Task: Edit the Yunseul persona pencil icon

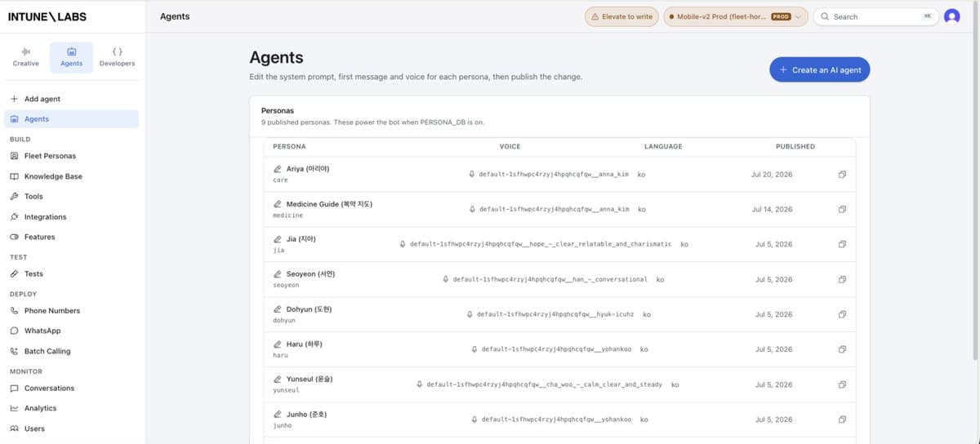Action: tap(278, 380)
